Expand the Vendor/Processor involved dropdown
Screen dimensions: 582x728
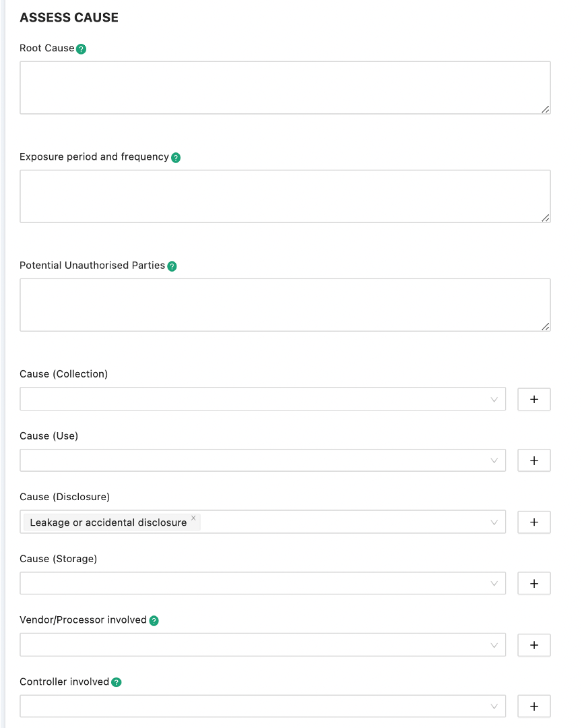pyautogui.click(x=263, y=645)
